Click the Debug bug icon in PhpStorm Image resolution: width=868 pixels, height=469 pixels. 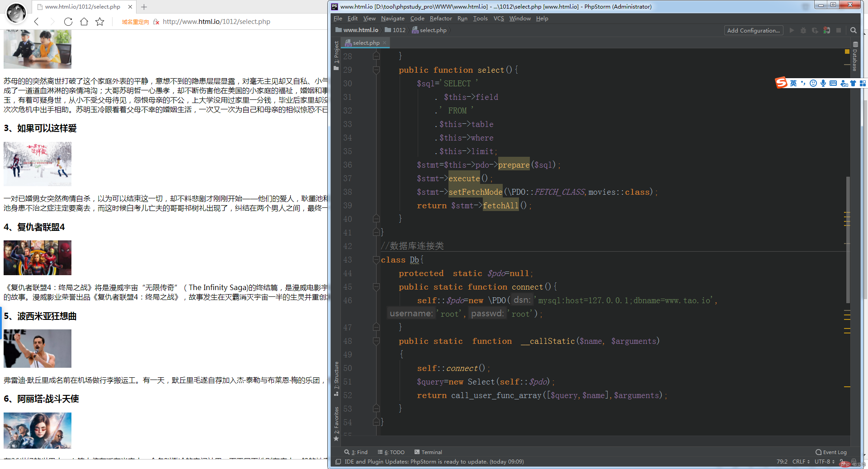click(803, 30)
